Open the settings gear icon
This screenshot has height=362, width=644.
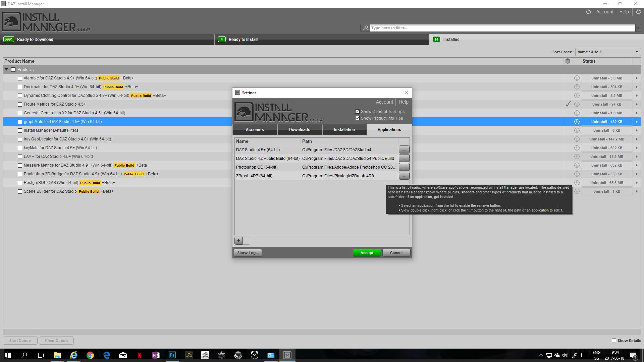638,12
